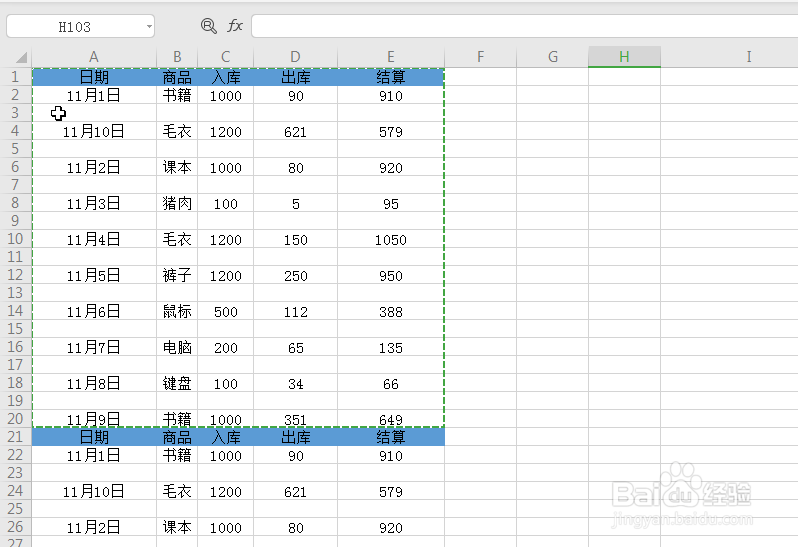Viewport: 798px width, 547px height.
Task: Click cell 鼠标 in row 14
Action: 177,311
